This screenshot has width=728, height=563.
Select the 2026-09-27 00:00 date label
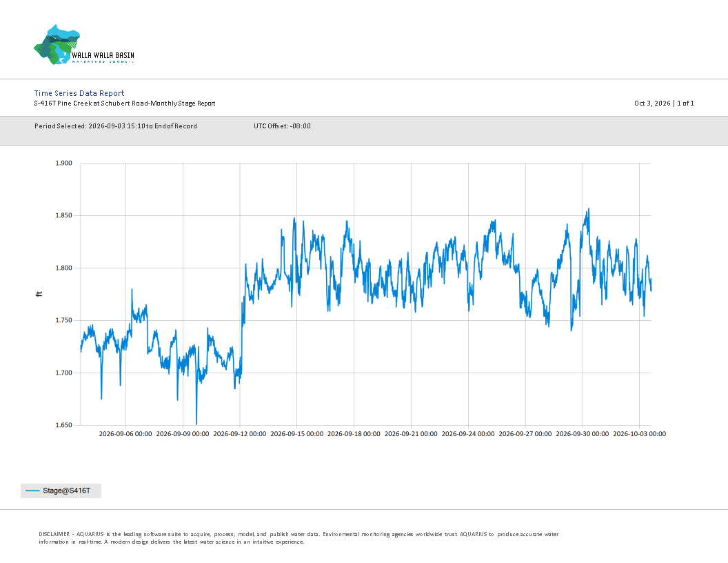pos(525,434)
